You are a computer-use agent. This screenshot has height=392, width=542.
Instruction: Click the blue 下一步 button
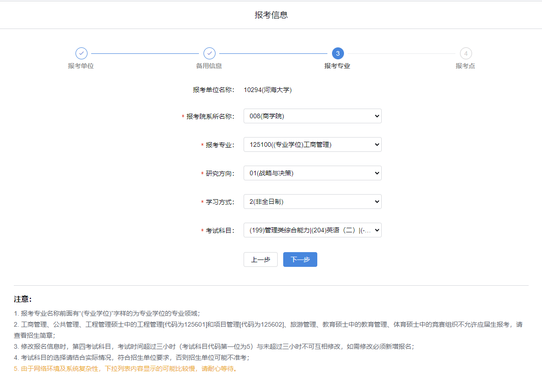click(300, 259)
